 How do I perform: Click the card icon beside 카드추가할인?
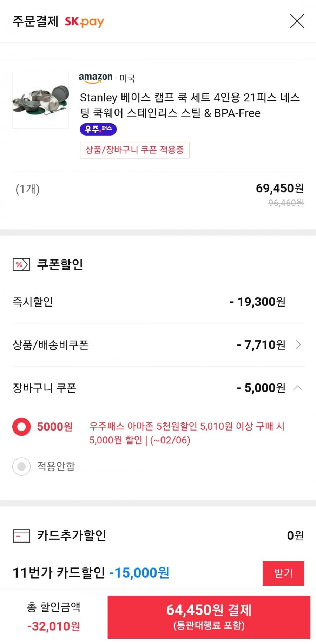click(21, 536)
